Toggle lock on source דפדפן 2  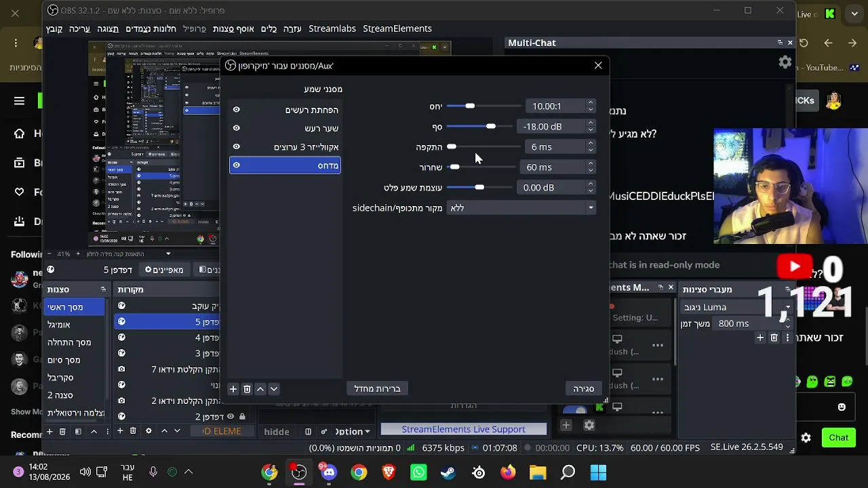tap(242, 417)
